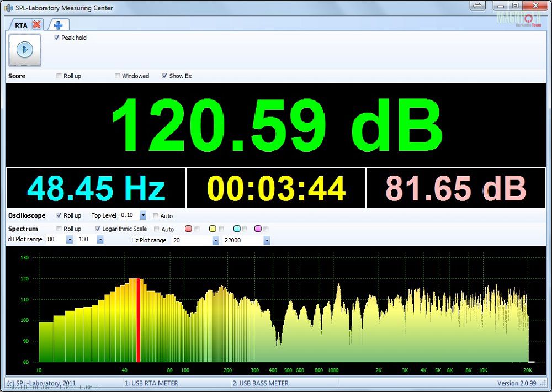Click the speaker icon in title bar
This screenshot has width=552, height=392.
click(x=9, y=8)
